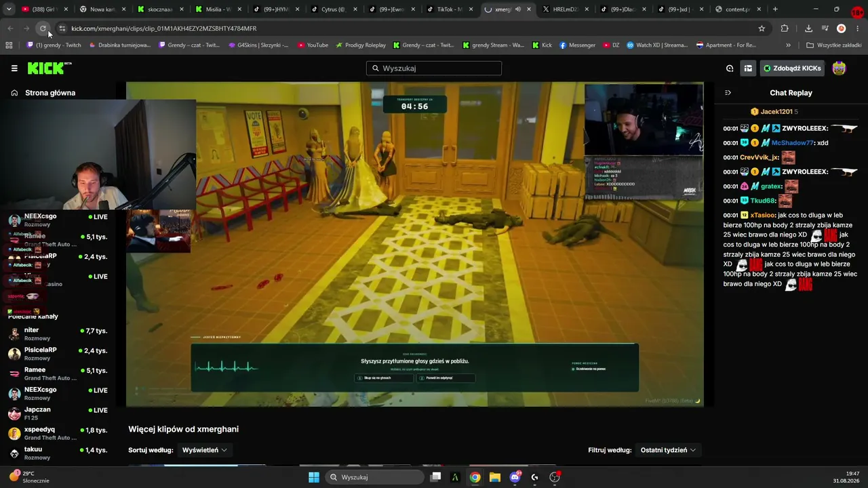Viewport: 868px width, 488px height.
Task: Click the Japczan channel avatar
Action: 14,413
